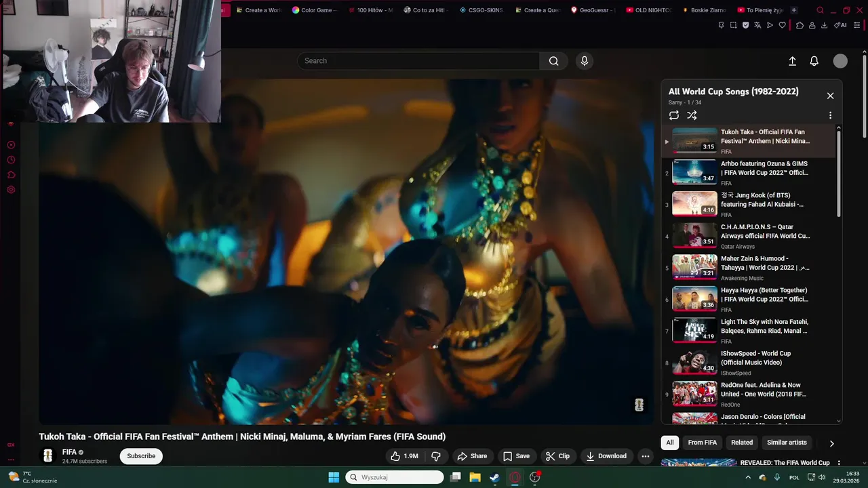
Task: Select the From FIFA chip
Action: coord(702,443)
